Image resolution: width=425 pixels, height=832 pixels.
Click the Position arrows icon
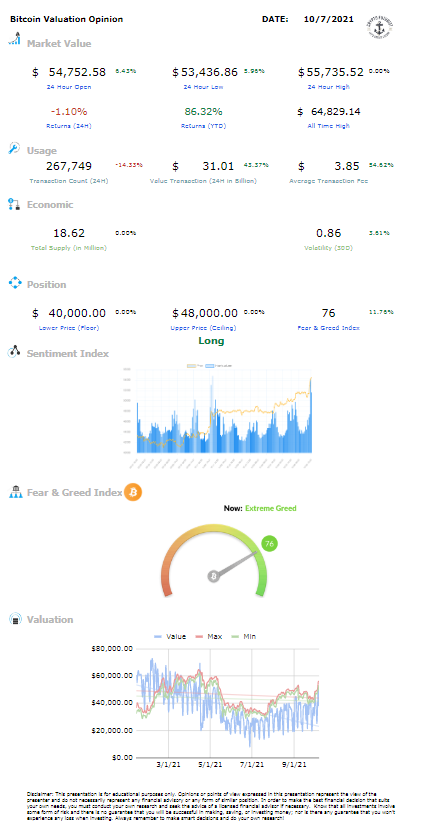14,283
